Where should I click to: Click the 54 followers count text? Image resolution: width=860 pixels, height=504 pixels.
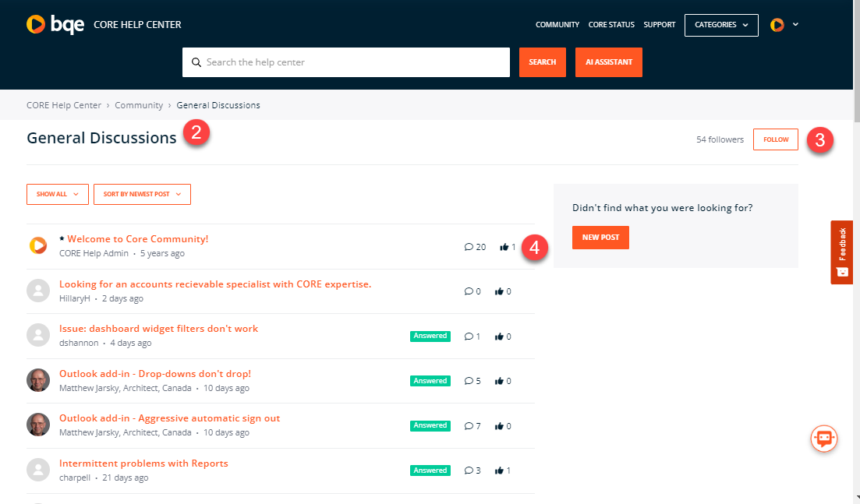tap(720, 139)
